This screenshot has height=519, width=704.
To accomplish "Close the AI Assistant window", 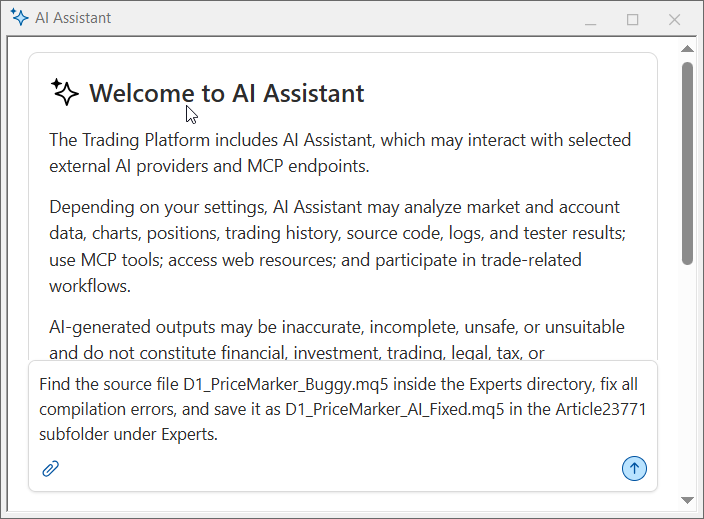I will pos(674,19).
